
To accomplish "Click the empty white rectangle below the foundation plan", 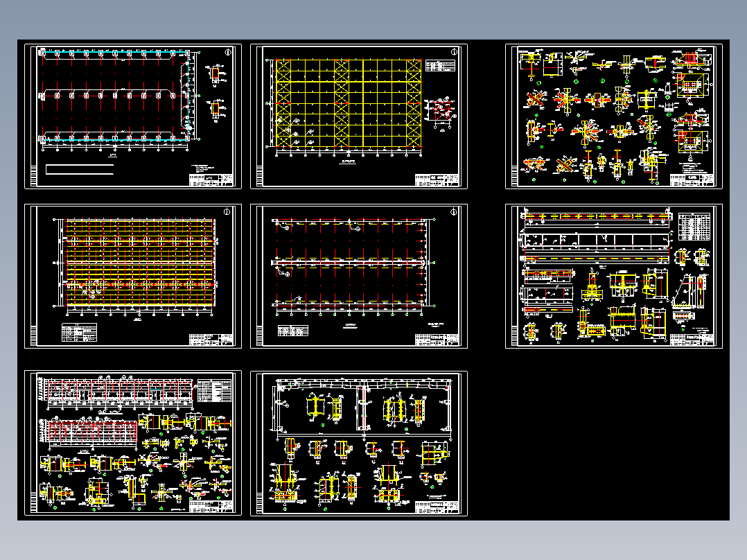I will (x=80, y=169).
